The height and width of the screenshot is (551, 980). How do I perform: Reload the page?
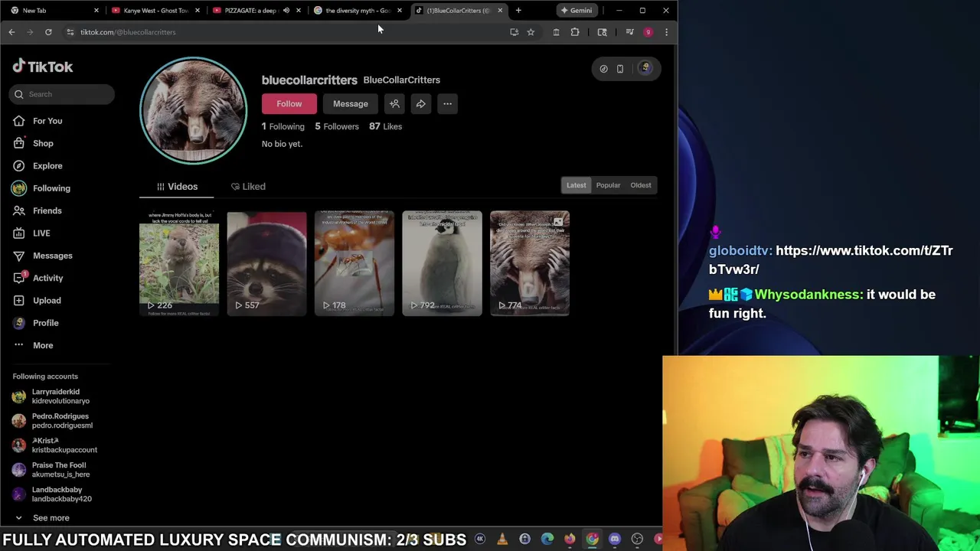[x=48, y=32]
